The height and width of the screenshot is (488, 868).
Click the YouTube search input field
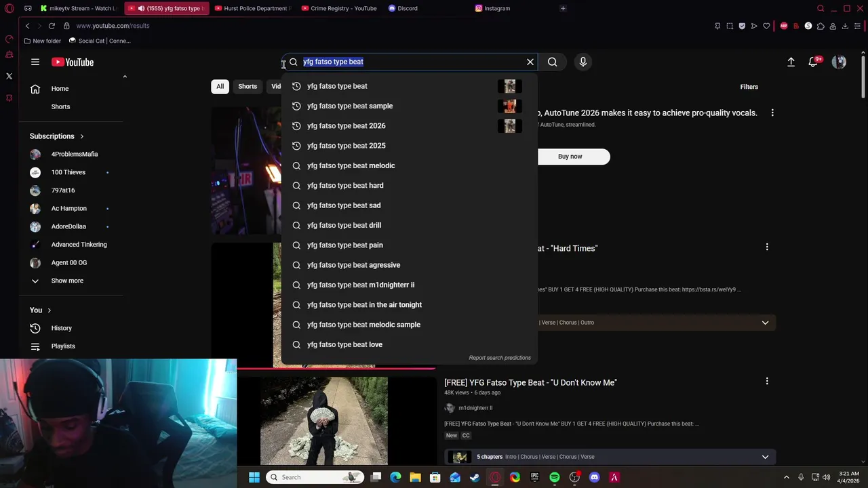click(x=410, y=62)
